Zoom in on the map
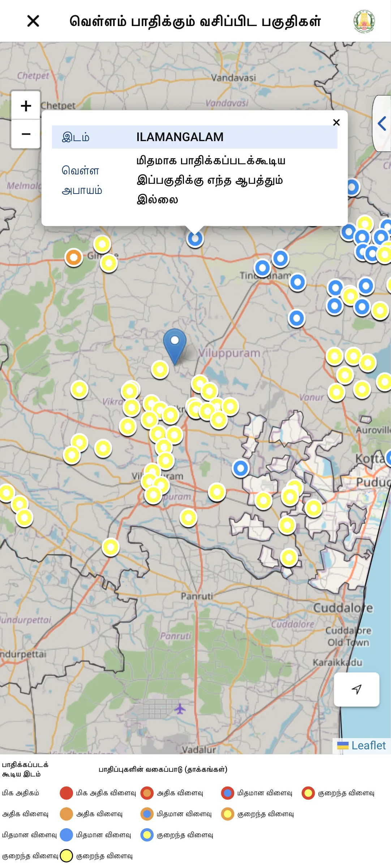The image size is (391, 868). 26,106
